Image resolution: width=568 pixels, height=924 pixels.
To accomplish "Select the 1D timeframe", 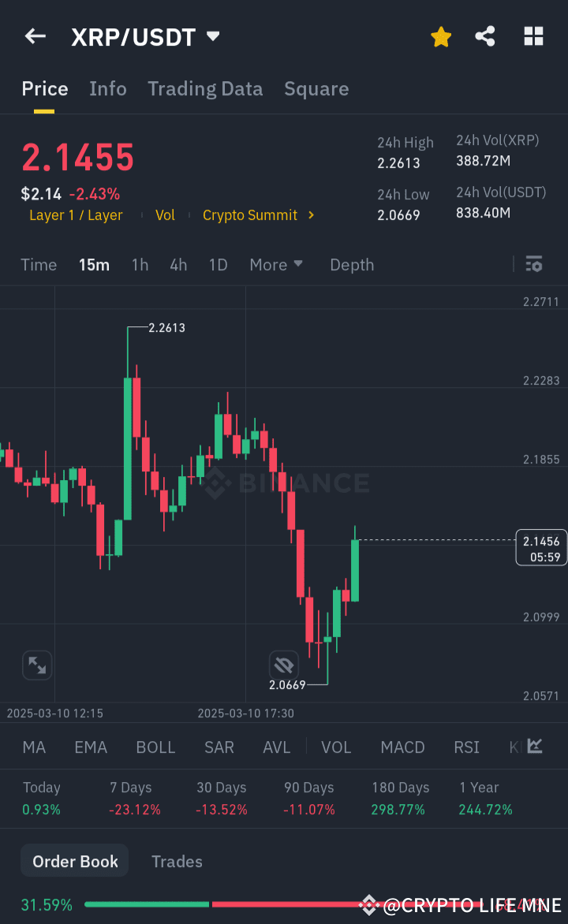I will coord(218,265).
